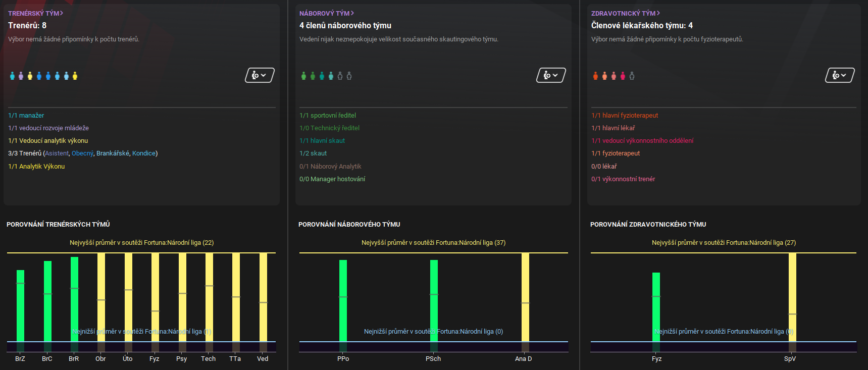Image resolution: width=868 pixels, height=370 pixels.
Task: Click the 'SpV' axis label
Action: coord(790,359)
